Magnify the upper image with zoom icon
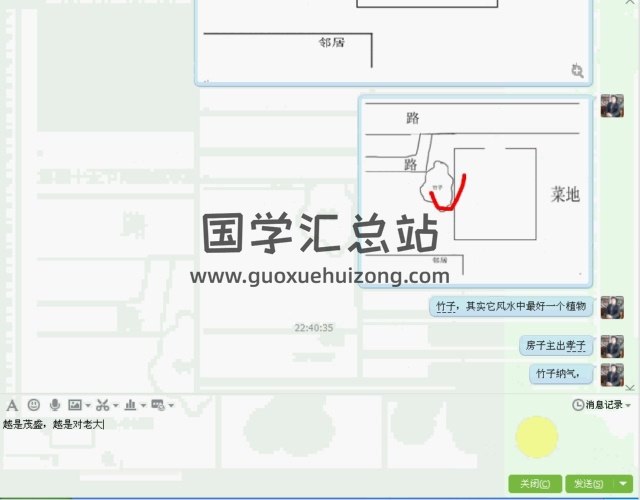Screen dimensions: 640x500 (577, 71)
